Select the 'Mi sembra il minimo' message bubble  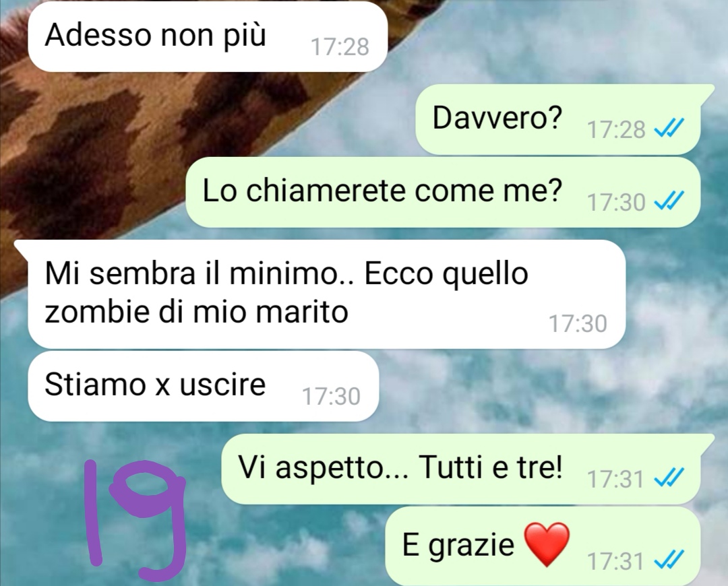(x=320, y=294)
